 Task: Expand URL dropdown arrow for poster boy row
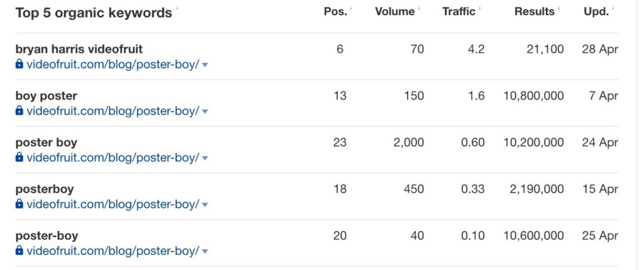pos(205,158)
